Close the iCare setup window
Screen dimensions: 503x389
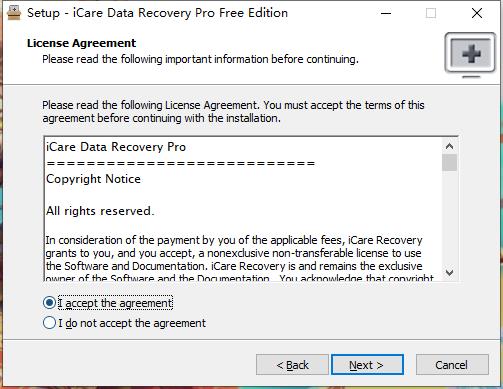(x=477, y=13)
